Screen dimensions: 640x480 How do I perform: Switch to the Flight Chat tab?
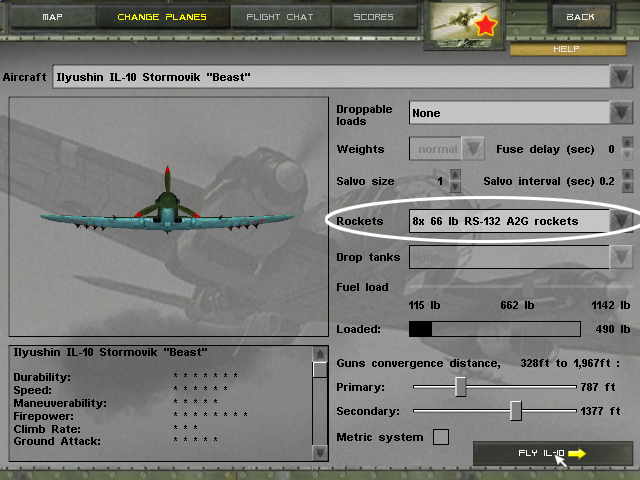tap(280, 17)
